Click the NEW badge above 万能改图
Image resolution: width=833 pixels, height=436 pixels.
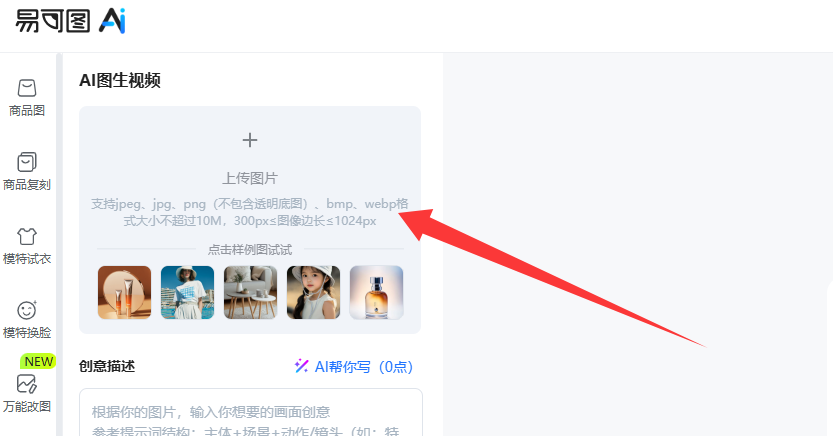click(38, 362)
